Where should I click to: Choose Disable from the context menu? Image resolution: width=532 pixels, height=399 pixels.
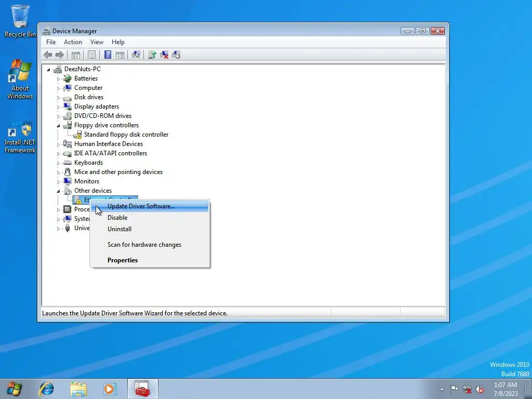click(150, 218)
